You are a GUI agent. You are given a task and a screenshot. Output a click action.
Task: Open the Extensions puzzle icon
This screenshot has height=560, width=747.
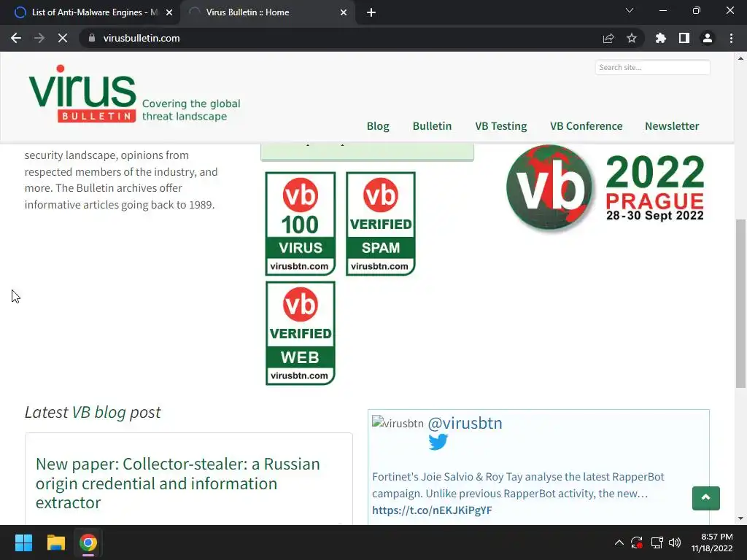click(660, 38)
